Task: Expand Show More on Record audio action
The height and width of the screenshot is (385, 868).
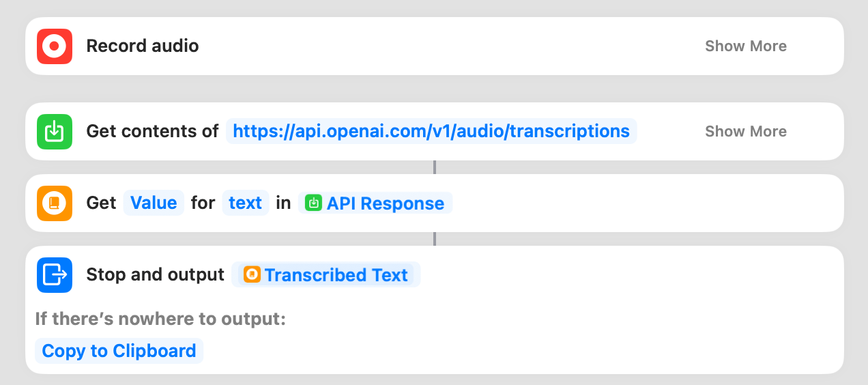Action: tap(745, 46)
